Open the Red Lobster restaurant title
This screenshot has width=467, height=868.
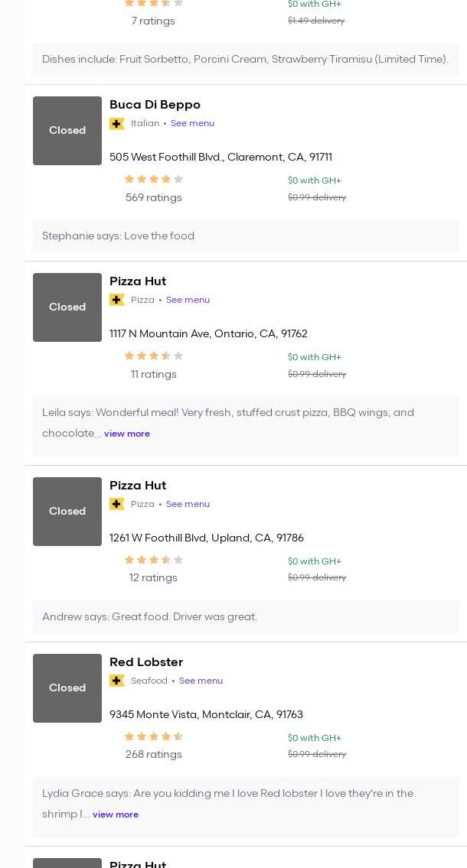pos(146,662)
